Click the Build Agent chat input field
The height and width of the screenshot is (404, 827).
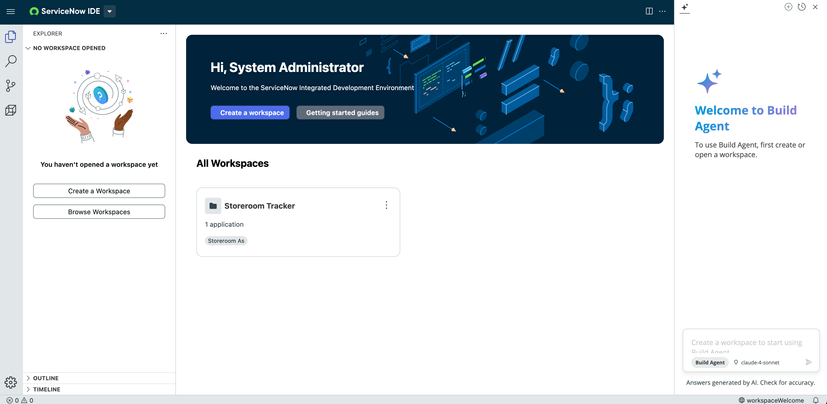[x=750, y=344]
